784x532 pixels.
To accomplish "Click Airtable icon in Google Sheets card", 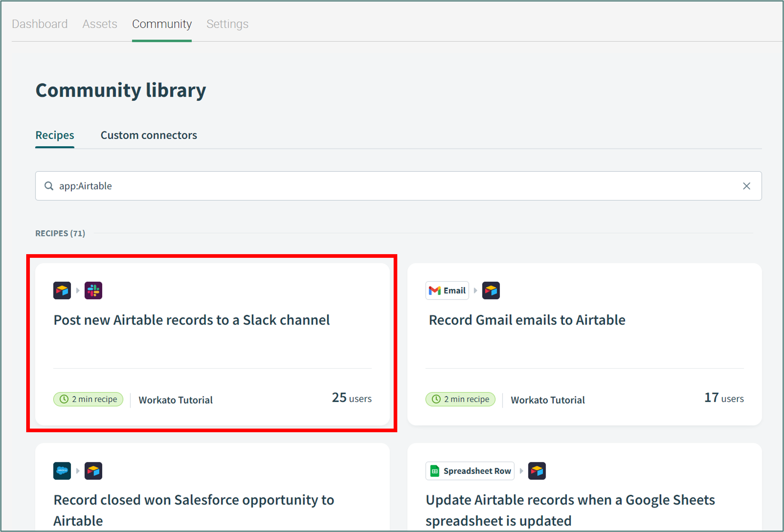I will coord(537,471).
